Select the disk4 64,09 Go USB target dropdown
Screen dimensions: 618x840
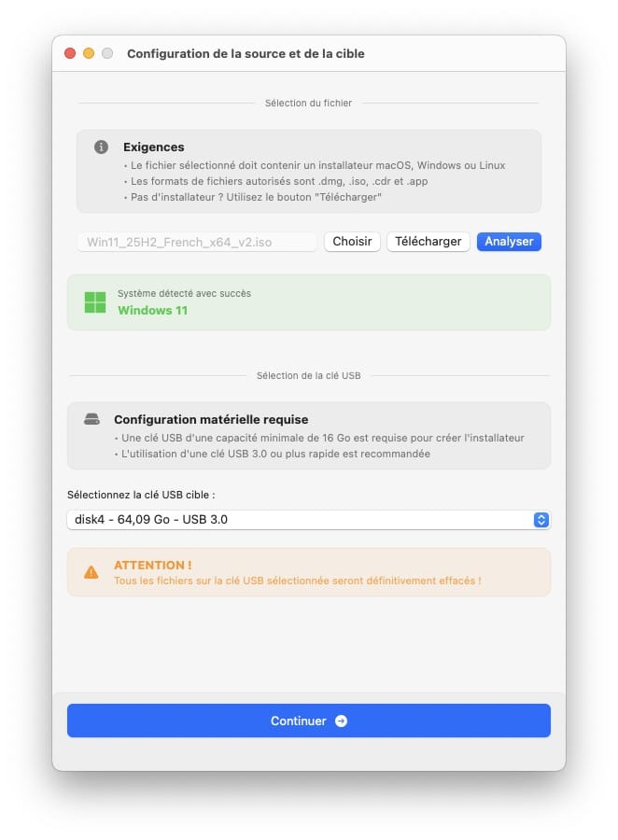point(309,520)
